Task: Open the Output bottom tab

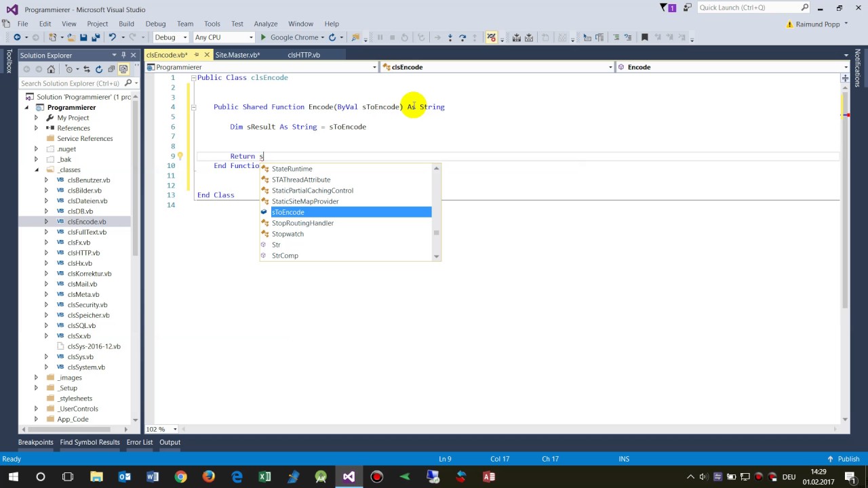Action: [x=170, y=442]
